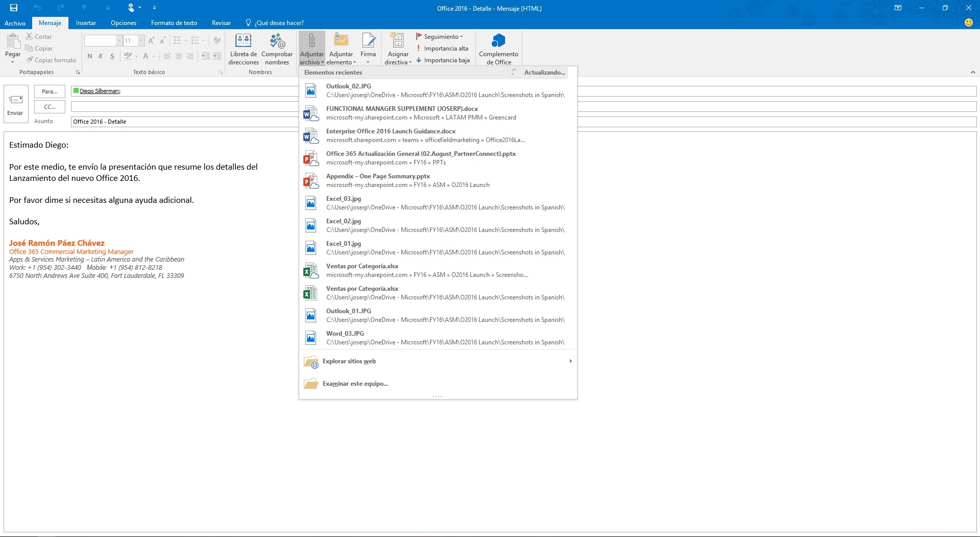Increase font size with enlarge A icon
980x537 pixels.
[x=151, y=40]
